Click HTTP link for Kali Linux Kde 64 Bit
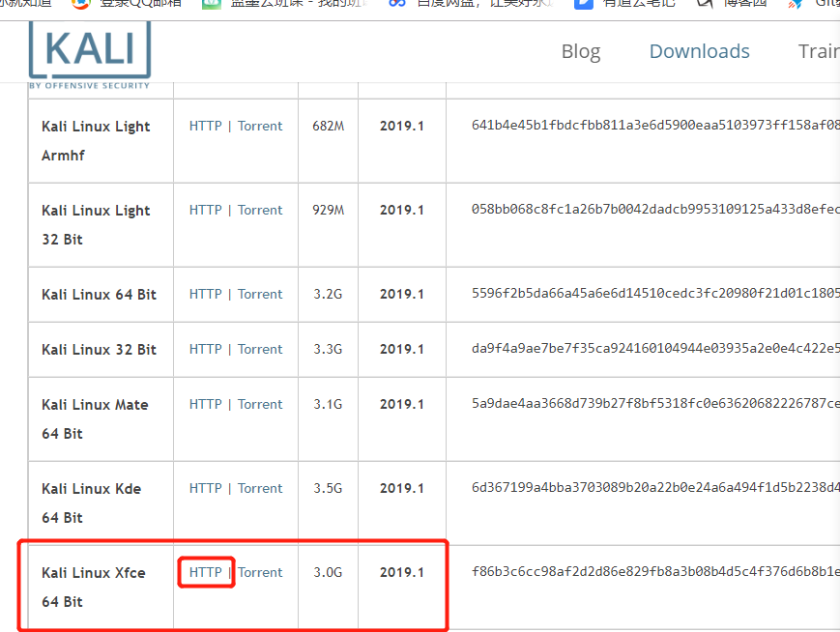This screenshot has height=632, width=840. pos(205,488)
